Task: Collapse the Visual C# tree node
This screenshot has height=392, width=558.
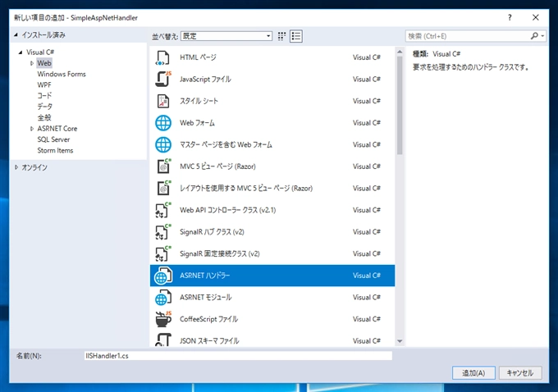Action: [21, 52]
